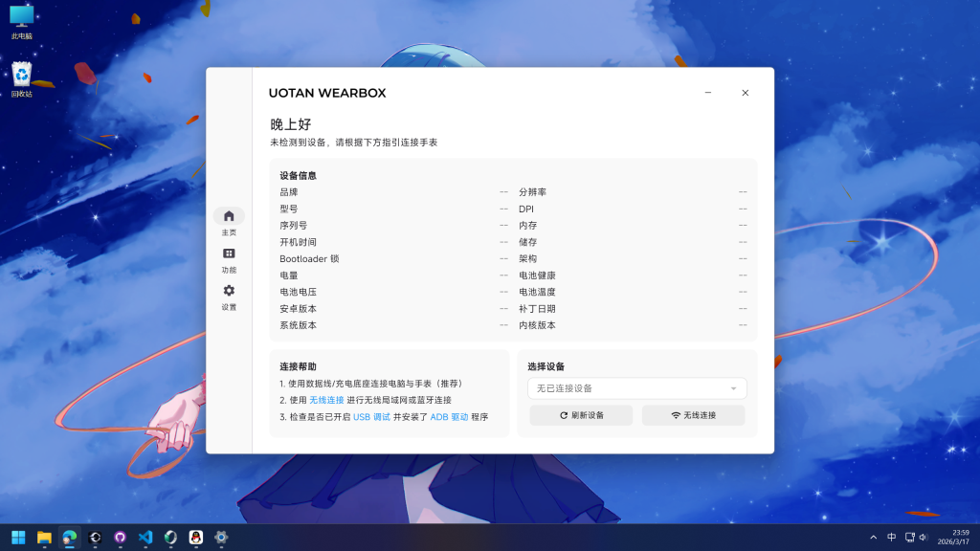Open the Windows Start menu
The width and height of the screenshot is (980, 551).
(x=18, y=538)
